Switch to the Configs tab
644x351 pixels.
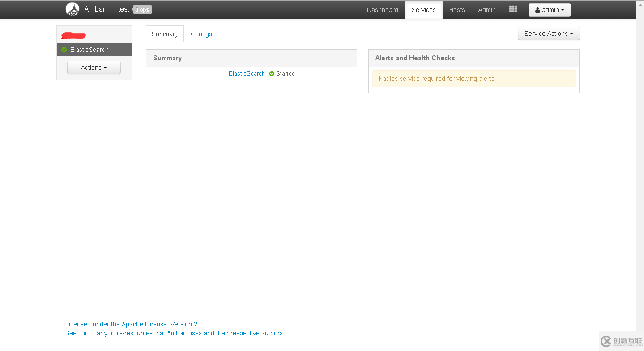[201, 34]
